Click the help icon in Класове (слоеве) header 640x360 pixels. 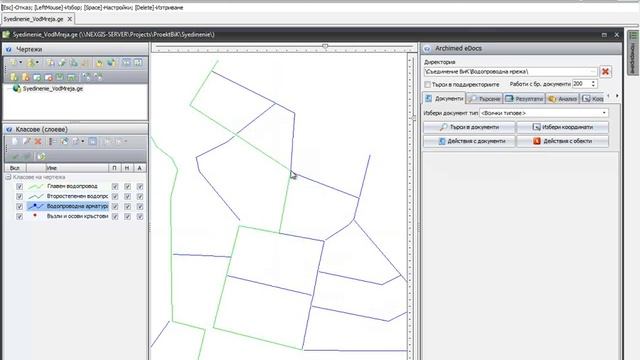9,129
